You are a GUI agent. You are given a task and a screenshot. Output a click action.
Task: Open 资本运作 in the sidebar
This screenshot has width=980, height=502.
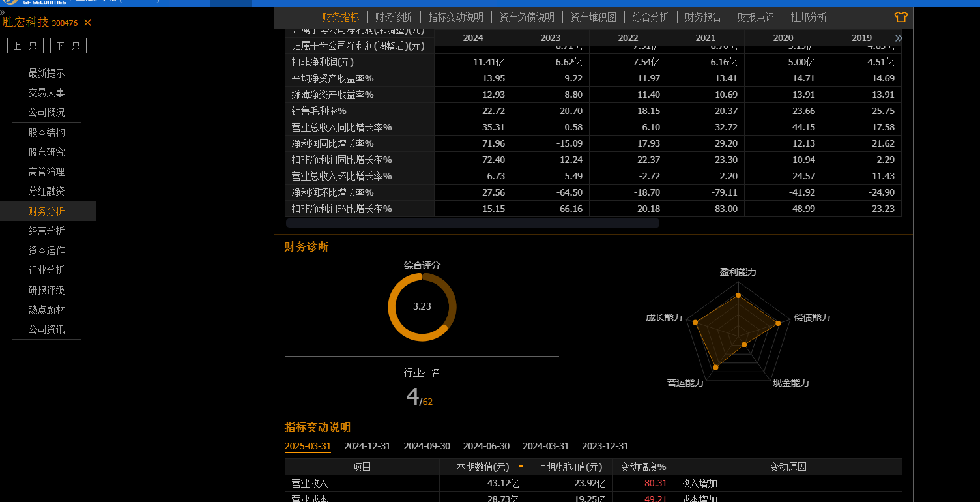click(x=46, y=250)
